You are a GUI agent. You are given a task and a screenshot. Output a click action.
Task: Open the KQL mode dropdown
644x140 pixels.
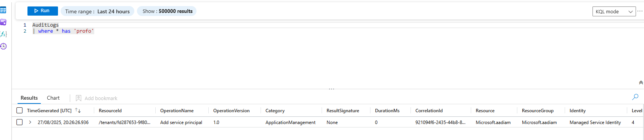pyautogui.click(x=614, y=11)
